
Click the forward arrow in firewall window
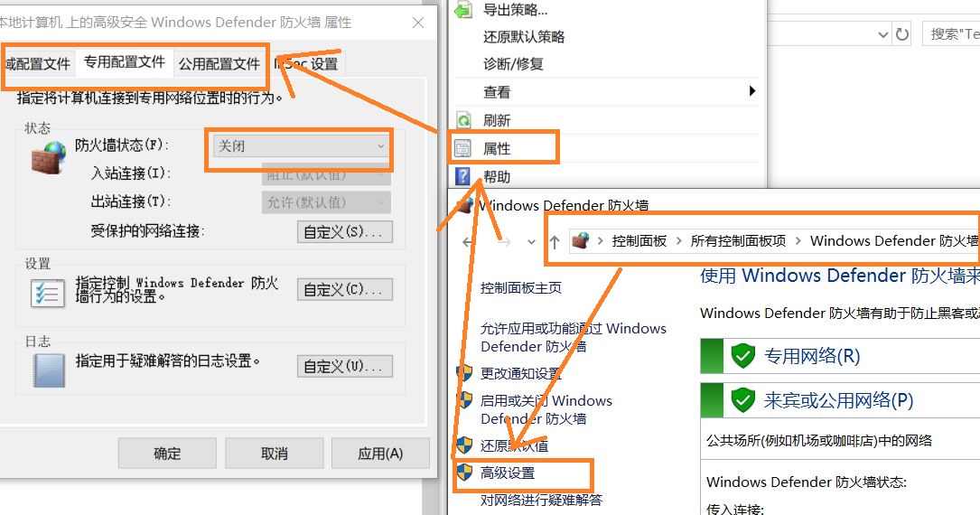point(504,242)
